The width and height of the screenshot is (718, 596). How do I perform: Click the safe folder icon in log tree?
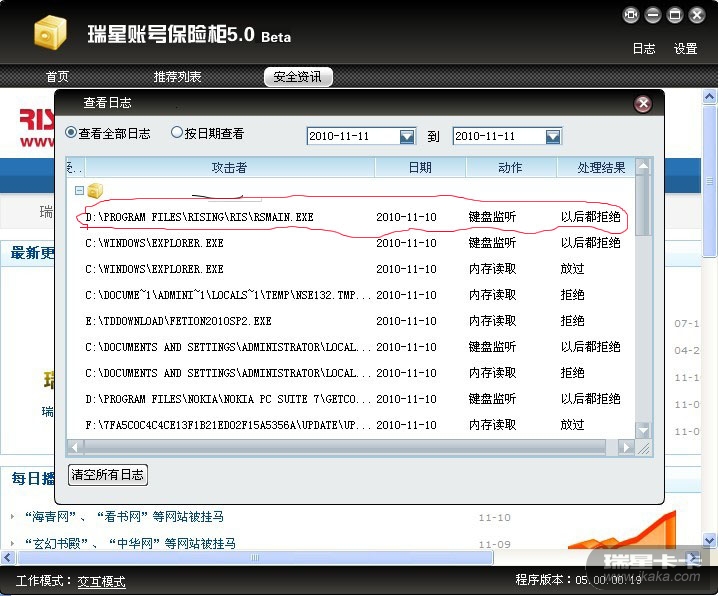tap(95, 190)
